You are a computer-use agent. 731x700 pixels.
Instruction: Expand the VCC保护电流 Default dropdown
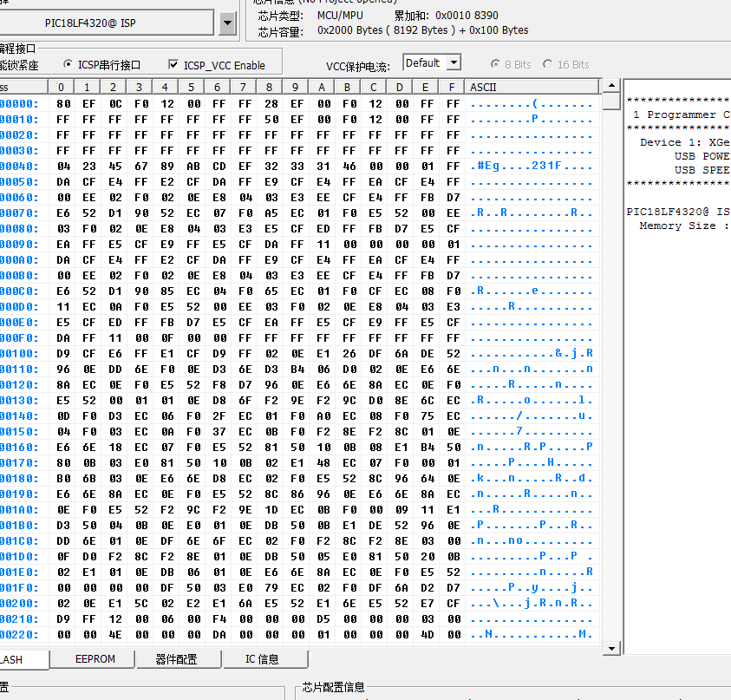coord(453,63)
